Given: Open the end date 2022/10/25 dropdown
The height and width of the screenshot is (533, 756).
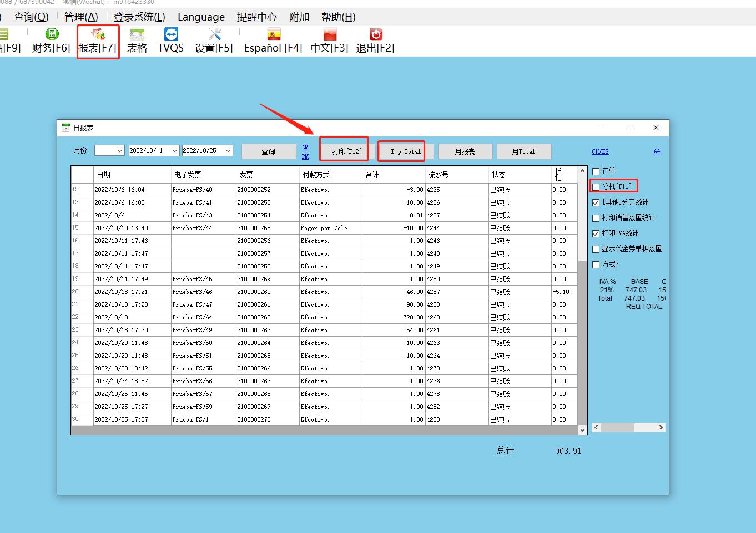Looking at the screenshot, I should (x=228, y=150).
